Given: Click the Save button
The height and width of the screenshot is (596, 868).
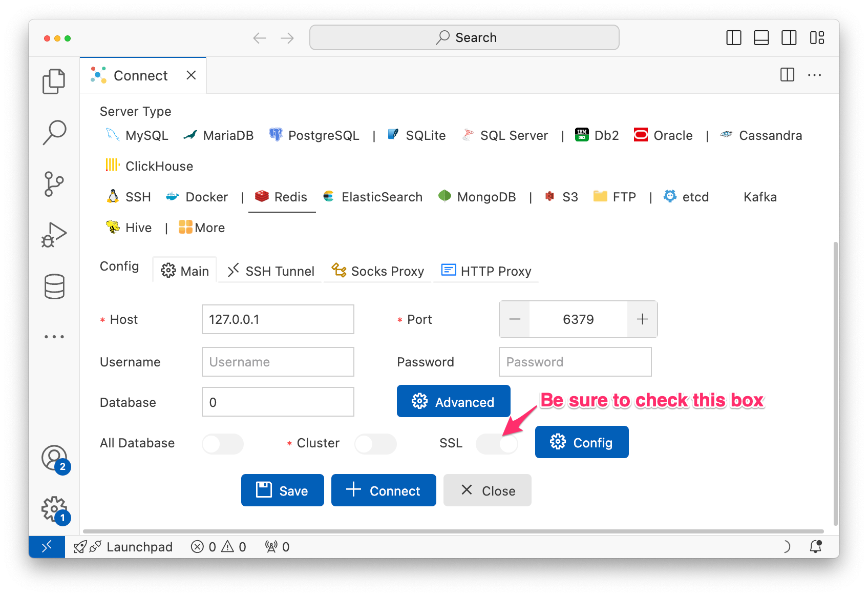Looking at the screenshot, I should coord(282,490).
